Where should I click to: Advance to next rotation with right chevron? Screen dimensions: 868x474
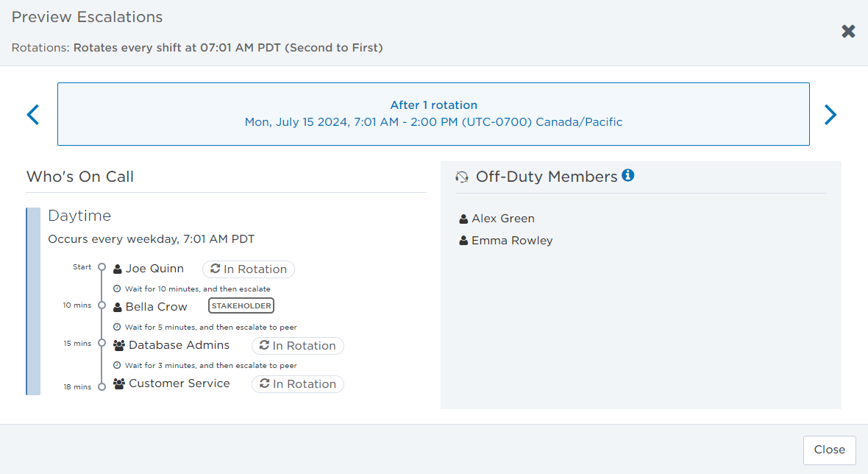pyautogui.click(x=830, y=115)
